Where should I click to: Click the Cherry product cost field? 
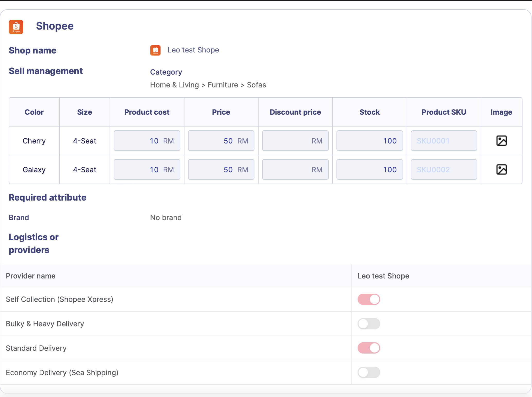coord(147,141)
